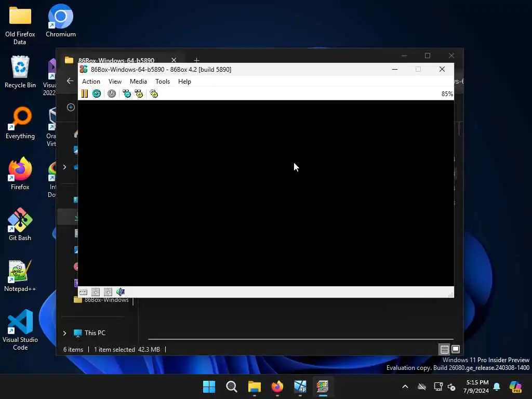Click the New plus button in Explorer

[71, 107]
